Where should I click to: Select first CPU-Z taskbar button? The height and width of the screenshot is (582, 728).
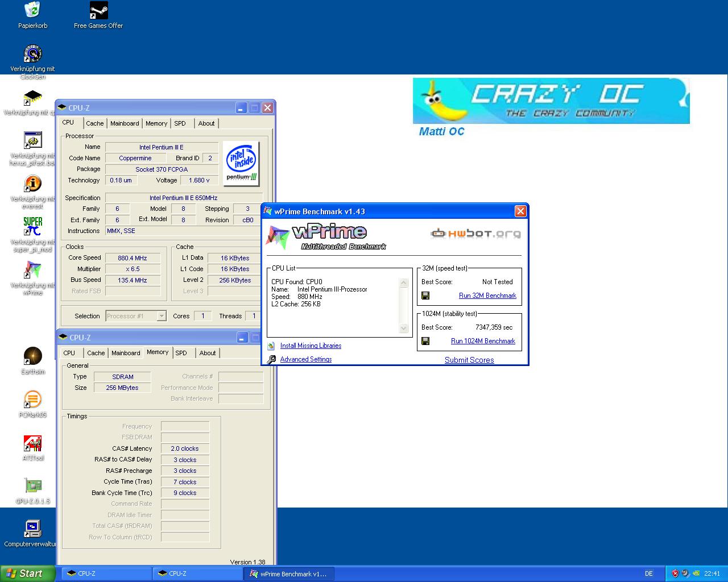(106, 573)
